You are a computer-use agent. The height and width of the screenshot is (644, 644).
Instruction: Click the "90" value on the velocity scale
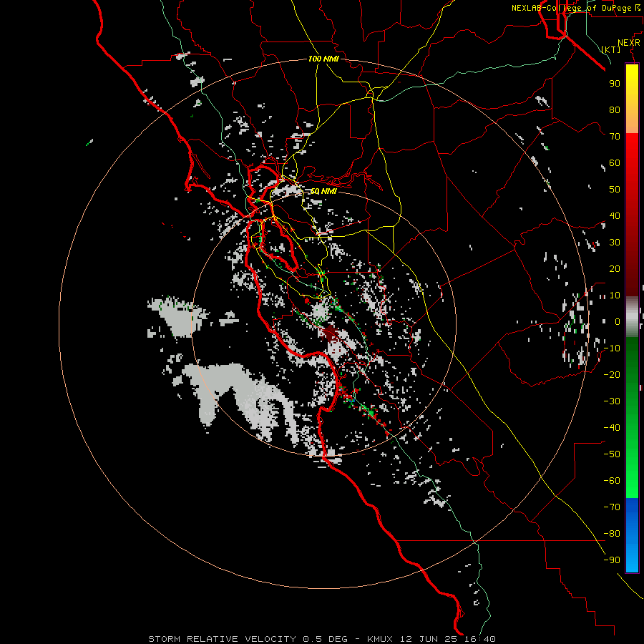[x=615, y=84]
